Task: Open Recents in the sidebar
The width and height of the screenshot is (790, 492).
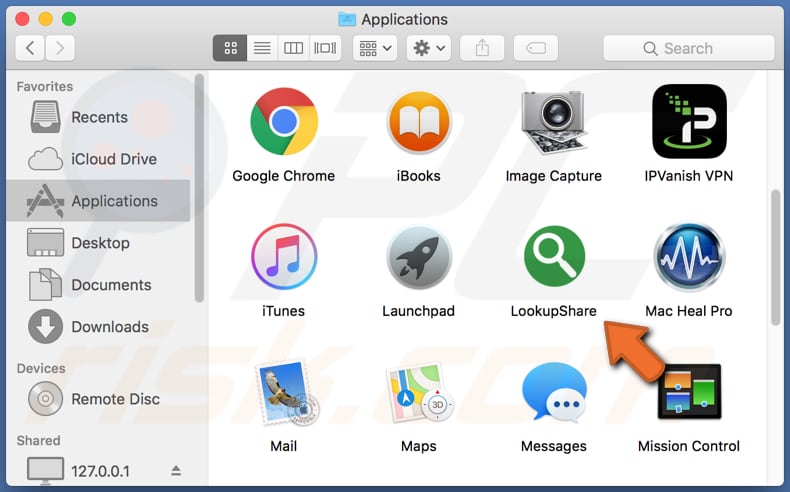Action: (x=99, y=117)
